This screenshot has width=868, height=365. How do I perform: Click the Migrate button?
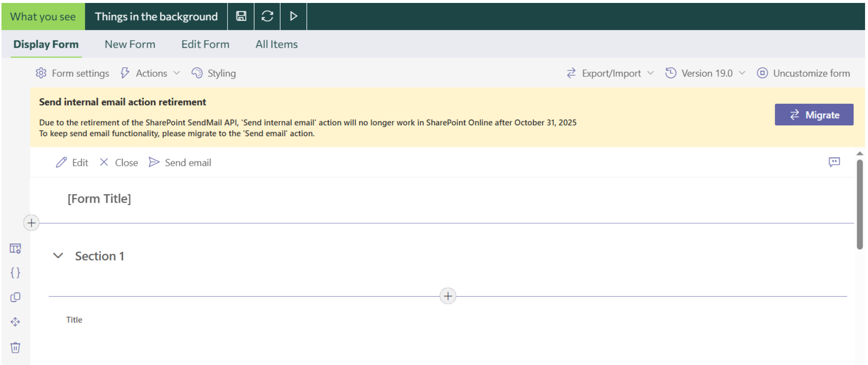tap(814, 115)
